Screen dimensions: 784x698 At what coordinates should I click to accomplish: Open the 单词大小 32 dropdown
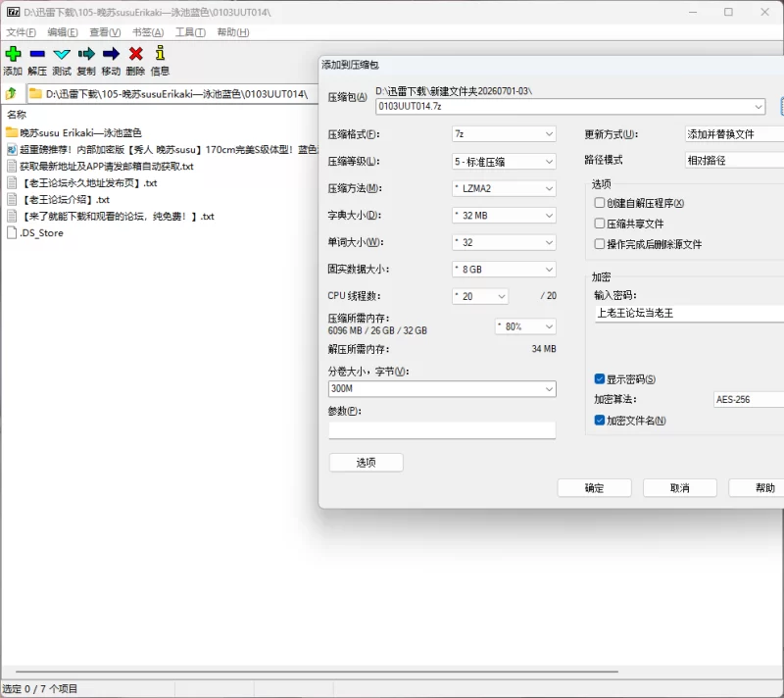[504, 242]
